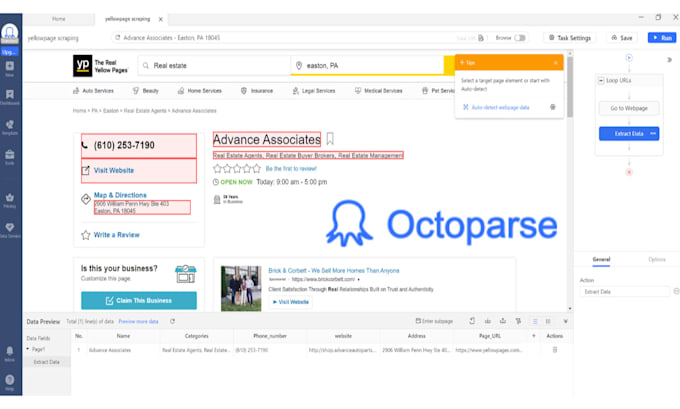Click the easton, PA location field
Screen dimensions: 680x409
(367, 65)
